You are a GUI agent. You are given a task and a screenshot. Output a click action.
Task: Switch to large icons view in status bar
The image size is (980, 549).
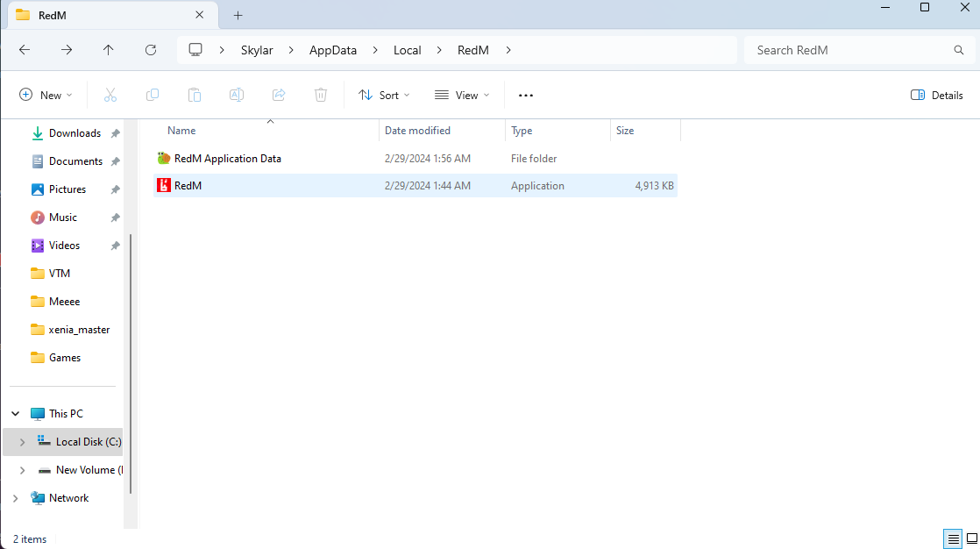[971, 538]
